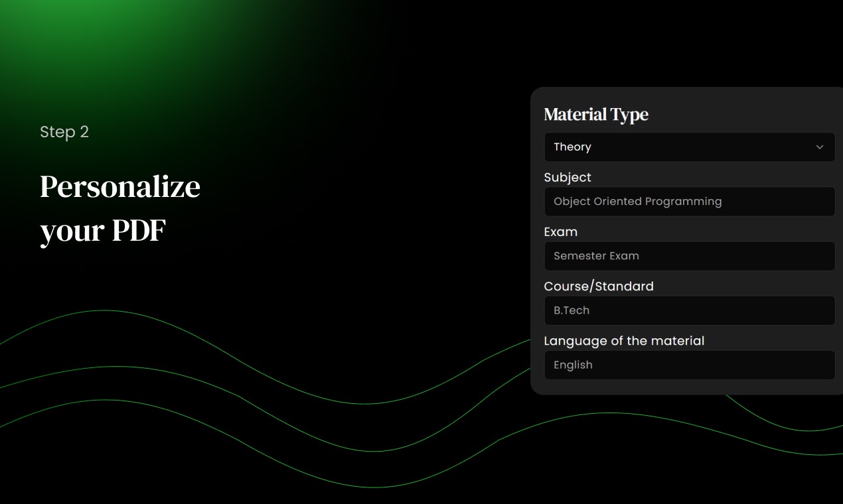Click the chevron arrow in the Theory dropdown
Image resolution: width=843 pixels, height=504 pixels.
820,147
